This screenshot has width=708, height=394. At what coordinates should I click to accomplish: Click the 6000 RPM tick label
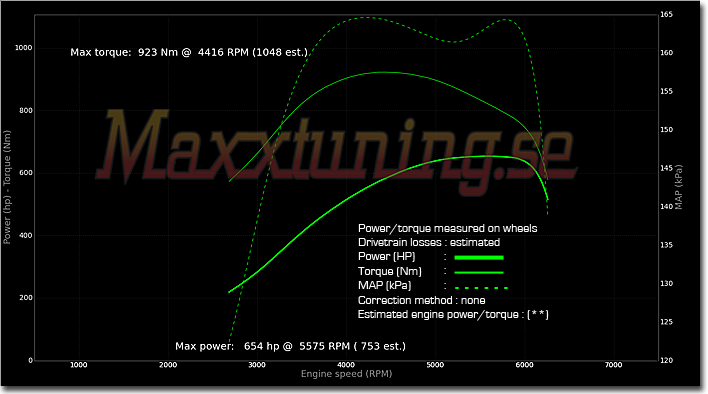coord(524,365)
